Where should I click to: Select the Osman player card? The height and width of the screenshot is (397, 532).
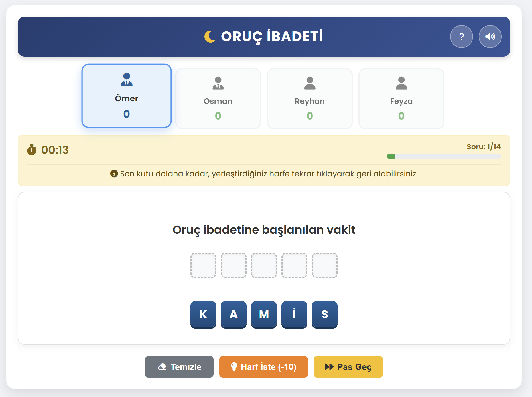[218, 99]
